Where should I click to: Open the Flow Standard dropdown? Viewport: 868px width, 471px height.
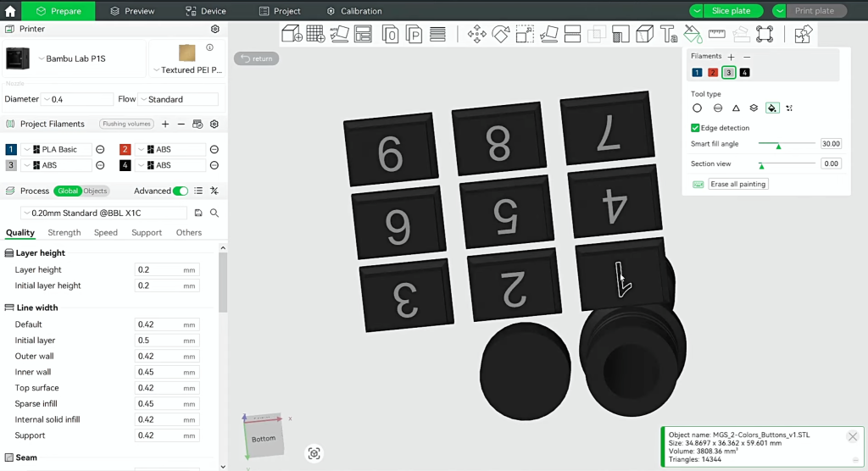[178, 99]
